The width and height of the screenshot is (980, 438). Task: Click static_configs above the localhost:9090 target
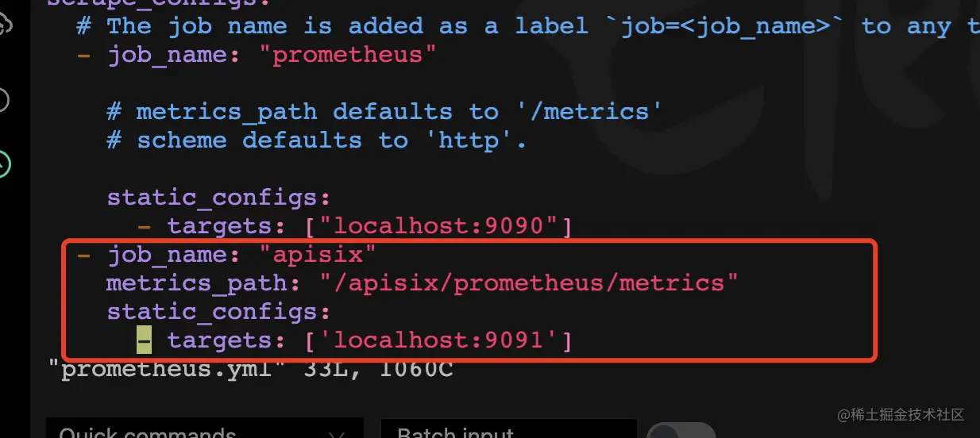click(218, 197)
